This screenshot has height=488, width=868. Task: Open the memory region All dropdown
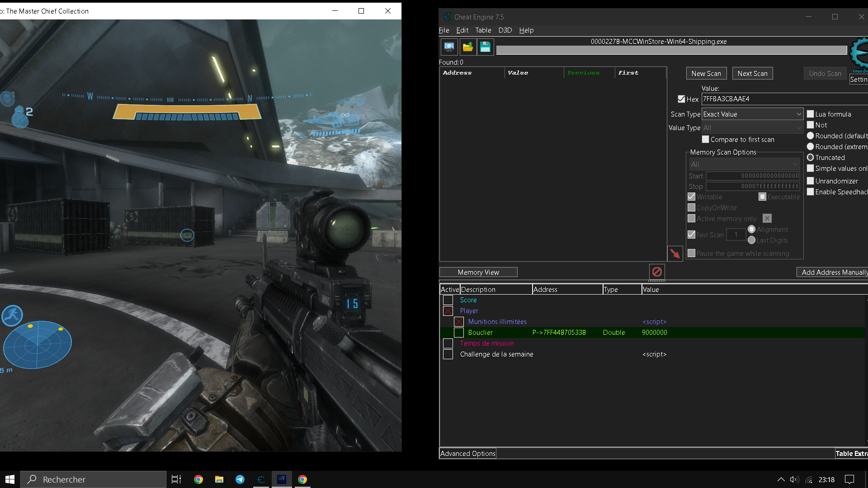(744, 164)
